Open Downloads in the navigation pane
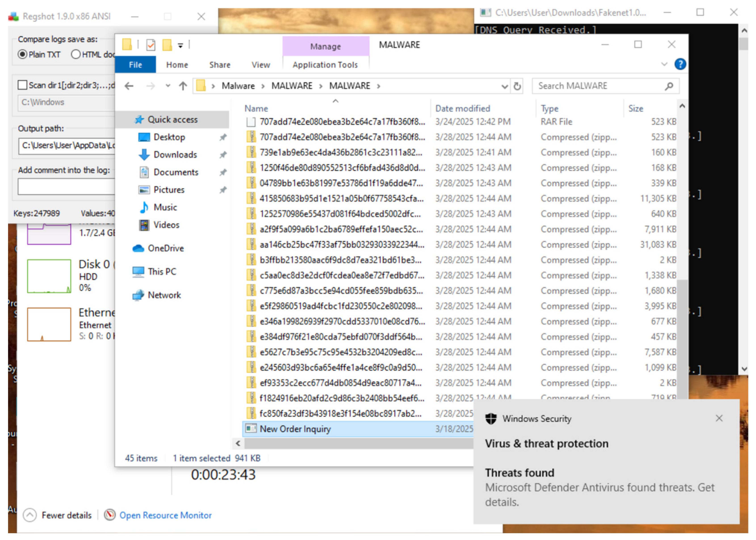This screenshot has width=756, height=540. pyautogui.click(x=175, y=155)
